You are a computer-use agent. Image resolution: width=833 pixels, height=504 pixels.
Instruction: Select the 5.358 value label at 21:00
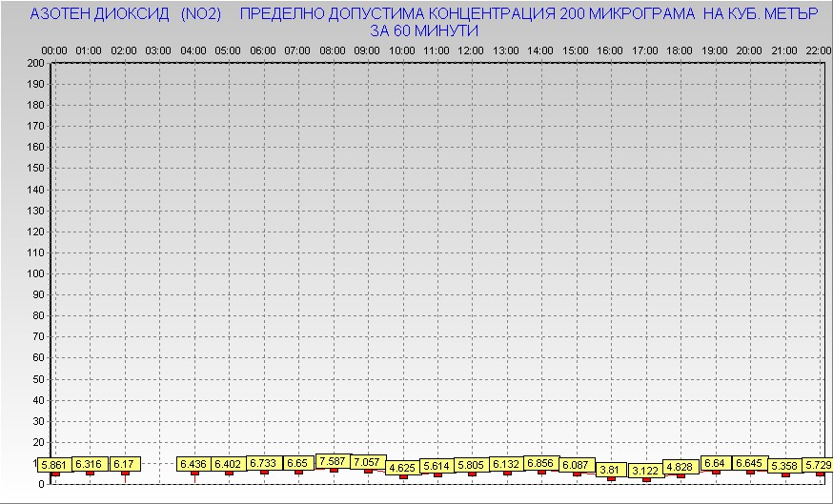click(x=784, y=465)
